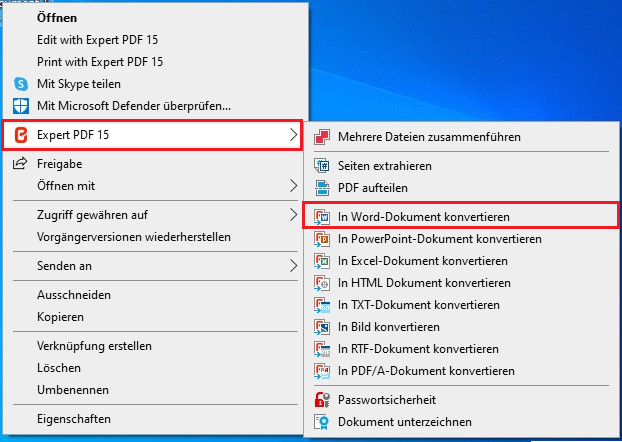
Task: Choose In HTML Dokument konvertieren
Action: tap(424, 283)
